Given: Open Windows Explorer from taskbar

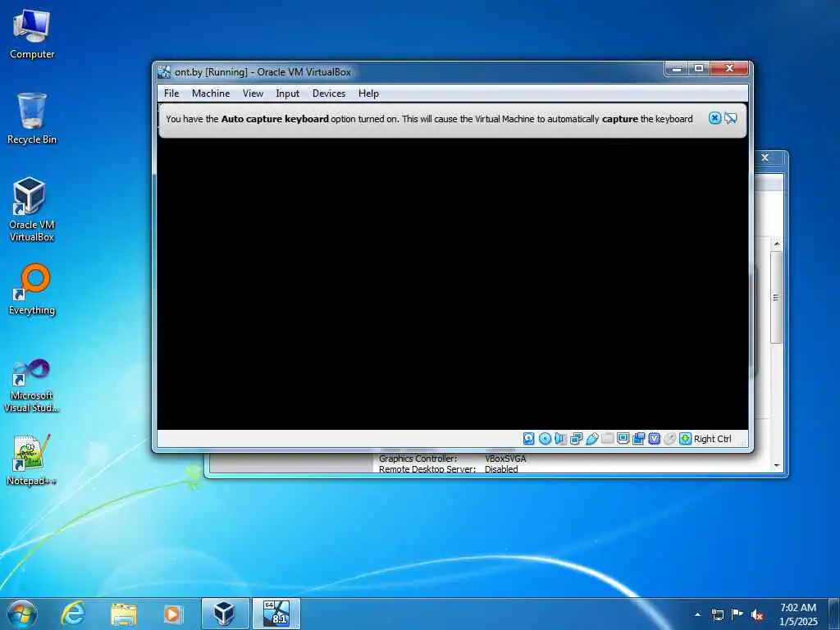Looking at the screenshot, I should pos(123,614).
